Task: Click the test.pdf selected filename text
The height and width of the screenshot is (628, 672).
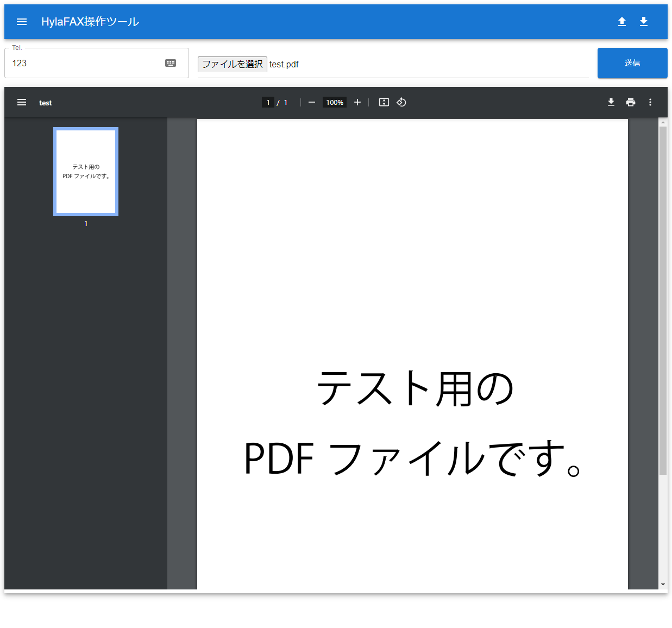Action: click(x=284, y=64)
